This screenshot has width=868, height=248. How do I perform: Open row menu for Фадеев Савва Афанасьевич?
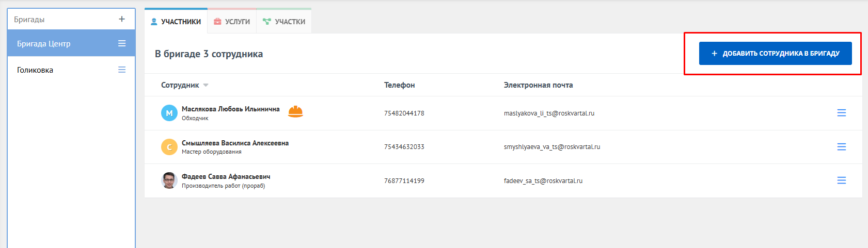click(841, 180)
